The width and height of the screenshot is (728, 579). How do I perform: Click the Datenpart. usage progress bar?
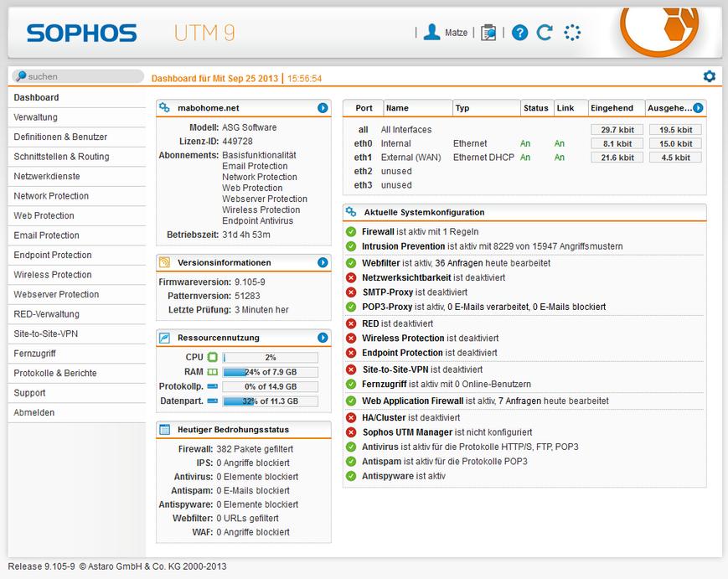271,401
